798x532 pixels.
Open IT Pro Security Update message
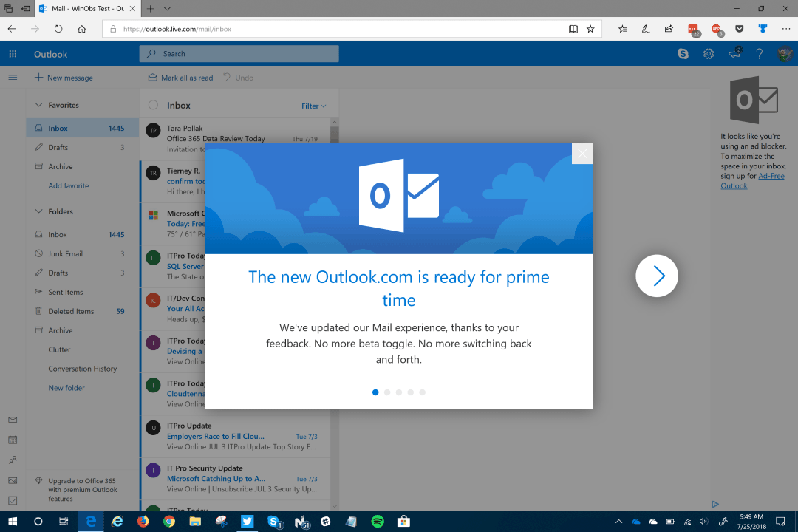[235, 479]
